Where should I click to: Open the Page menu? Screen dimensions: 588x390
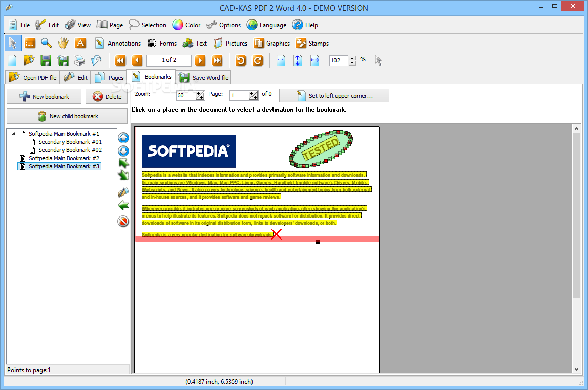tap(110, 25)
